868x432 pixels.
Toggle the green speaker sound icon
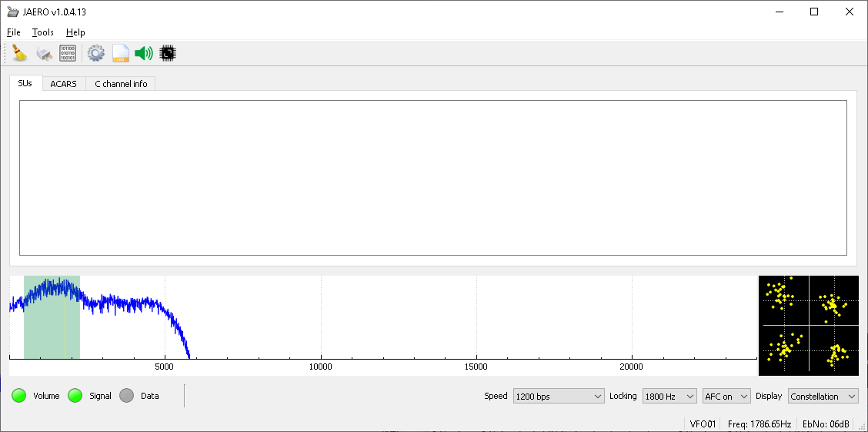(144, 53)
